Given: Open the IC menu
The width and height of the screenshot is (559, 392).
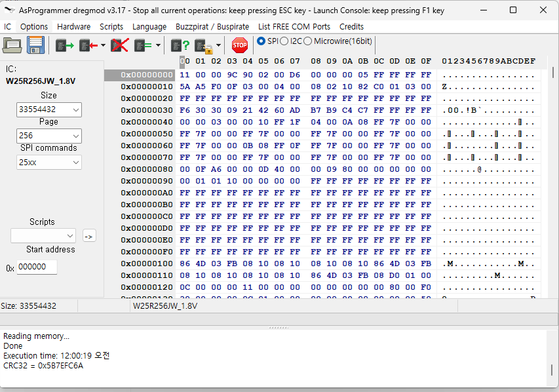Looking at the screenshot, I should [x=7, y=27].
